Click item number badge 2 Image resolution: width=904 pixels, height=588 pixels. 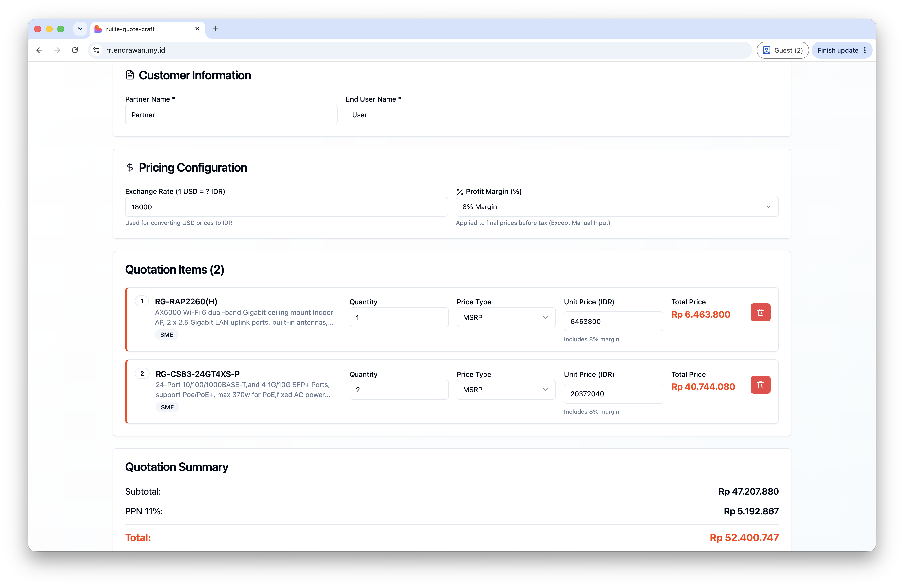[x=142, y=374]
